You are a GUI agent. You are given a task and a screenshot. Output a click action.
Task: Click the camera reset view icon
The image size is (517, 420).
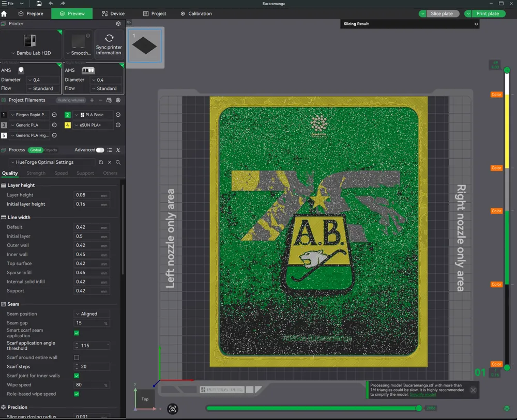tap(173, 409)
